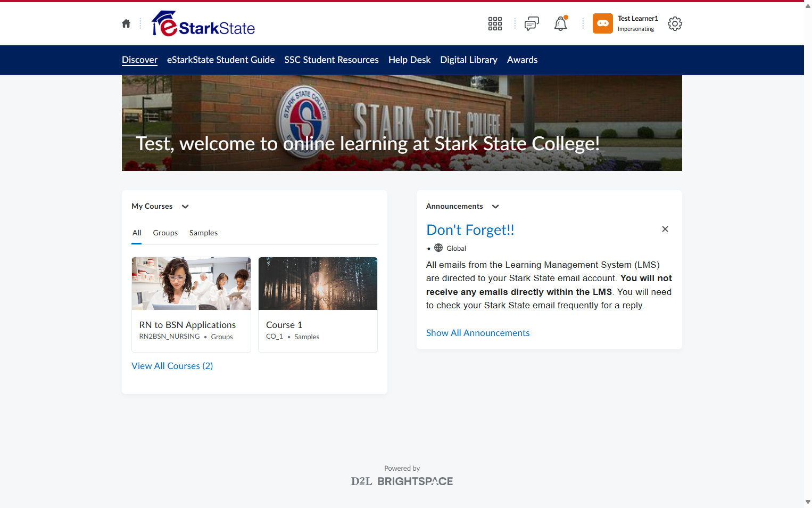Select the All courses tab
Screen dimensions: 812x508
pyautogui.click(x=137, y=233)
